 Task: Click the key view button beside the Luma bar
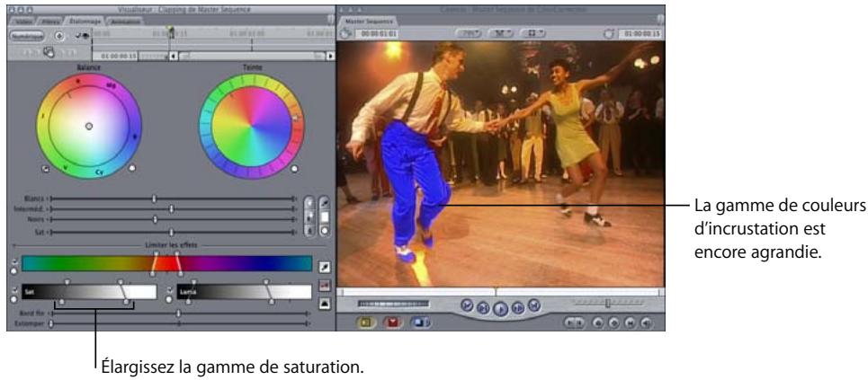point(325,286)
